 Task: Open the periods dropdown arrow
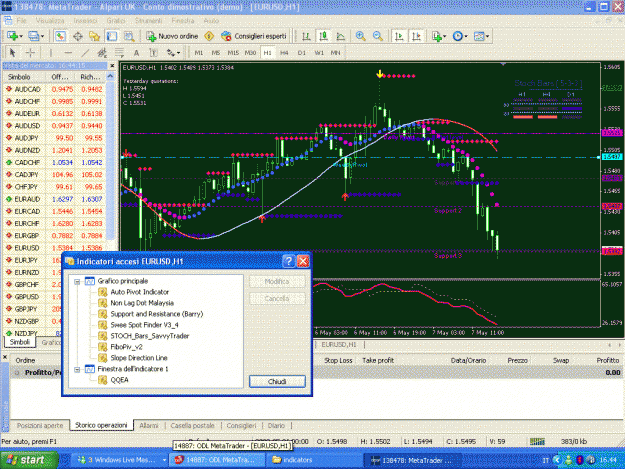(x=466, y=36)
